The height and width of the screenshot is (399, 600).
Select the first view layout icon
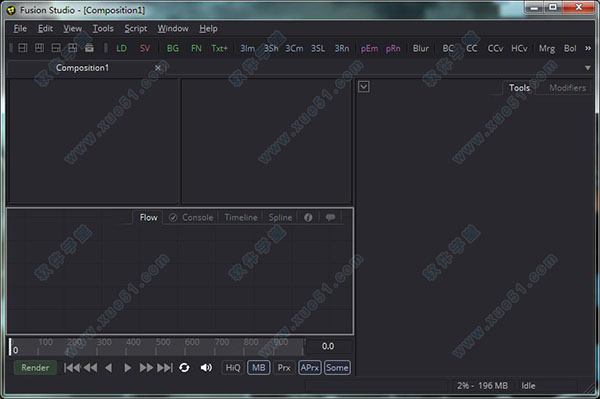23,48
